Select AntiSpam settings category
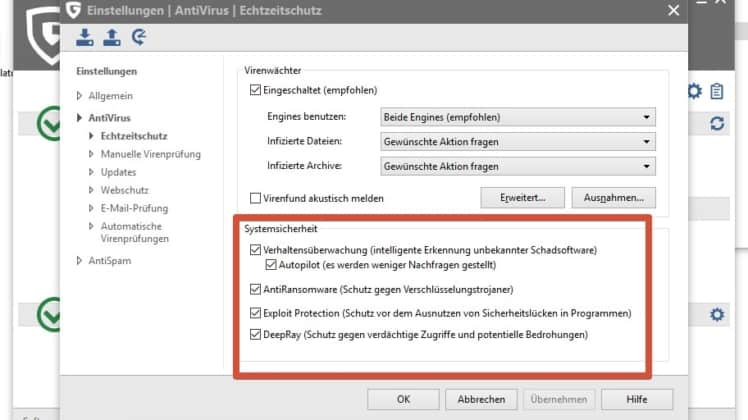This screenshot has height=420, width=748. (110, 260)
